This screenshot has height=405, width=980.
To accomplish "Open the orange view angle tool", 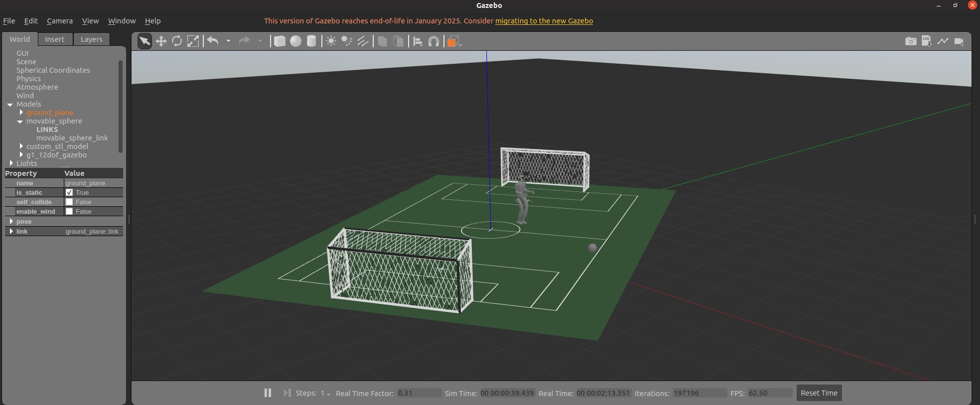I will (454, 41).
